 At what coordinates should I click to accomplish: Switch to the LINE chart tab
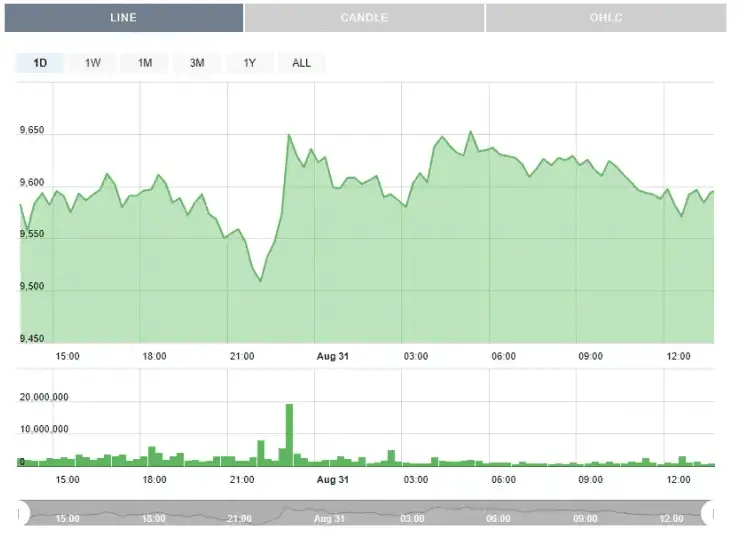(123, 18)
